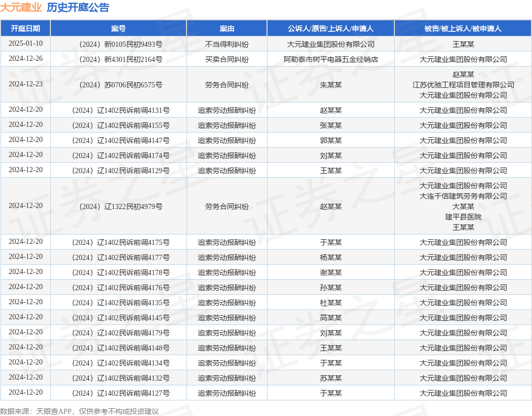Click plaintiff 孙某某
Image resolution: width=532 pixels, height=416 pixels.
pos(331,287)
